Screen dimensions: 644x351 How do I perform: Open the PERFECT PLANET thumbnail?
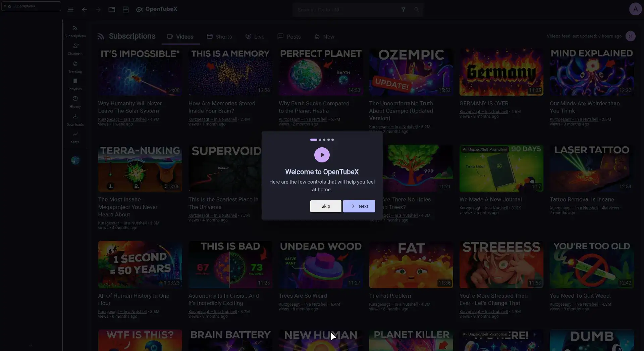pos(321,72)
